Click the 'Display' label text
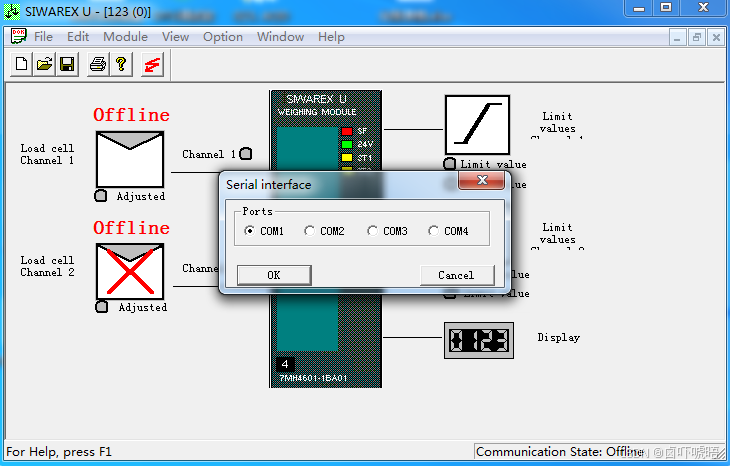Screen dimensions: 730x466 tap(559, 338)
